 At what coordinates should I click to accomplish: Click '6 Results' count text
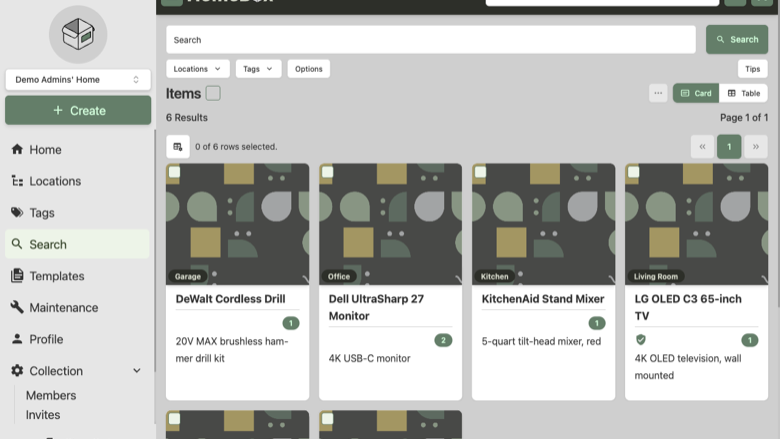tap(187, 118)
